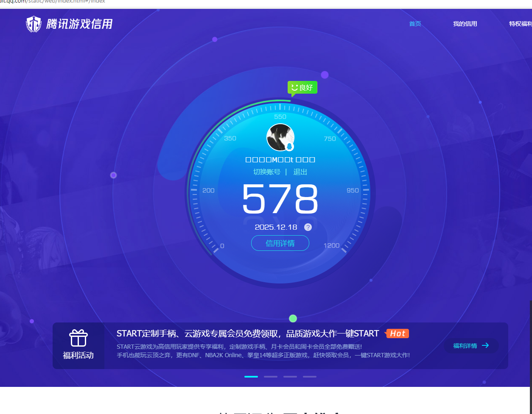Click 切换账号 to switch accounts
This screenshot has width=532, height=414.
(266, 172)
